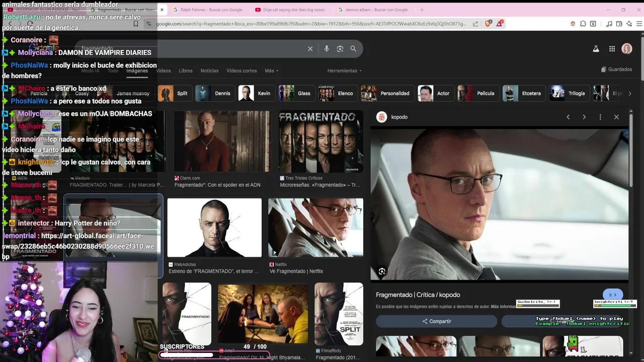Filter images by Kevin chip
The image size is (644, 362).
click(256, 94)
